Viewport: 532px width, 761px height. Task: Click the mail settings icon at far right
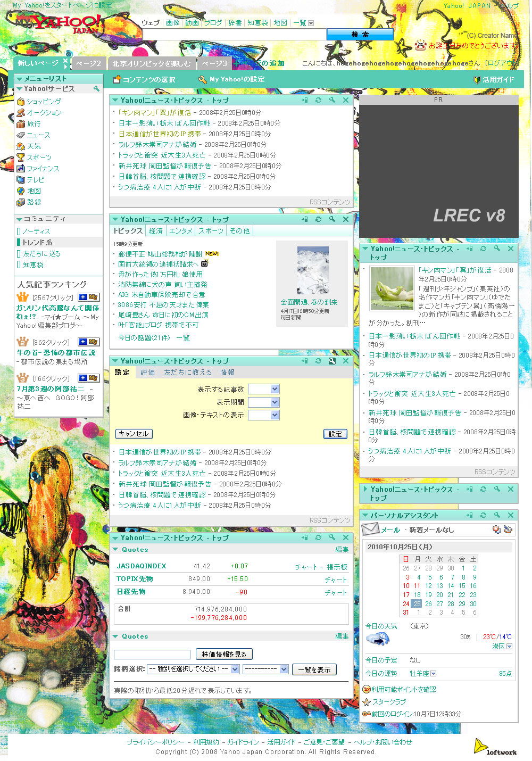click(x=508, y=530)
